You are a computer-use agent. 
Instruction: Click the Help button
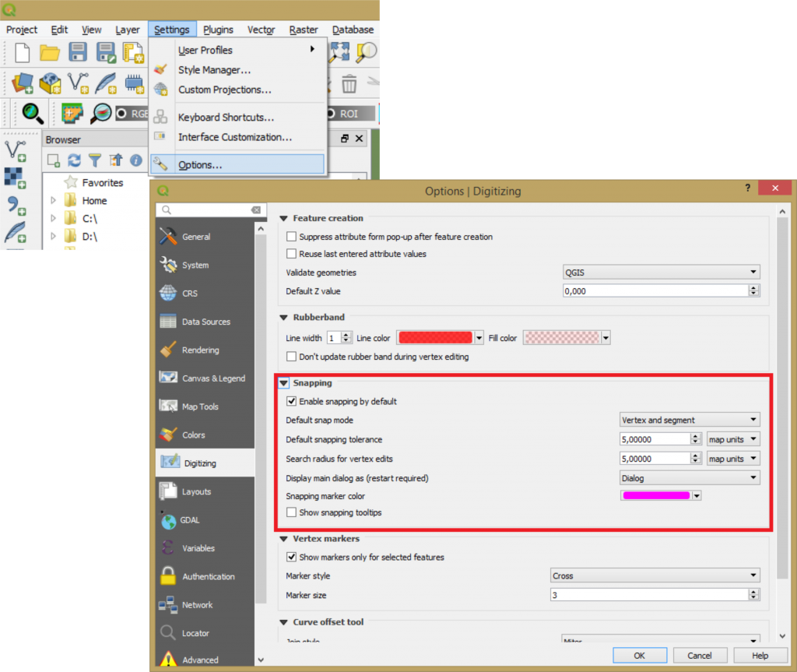pos(760,655)
